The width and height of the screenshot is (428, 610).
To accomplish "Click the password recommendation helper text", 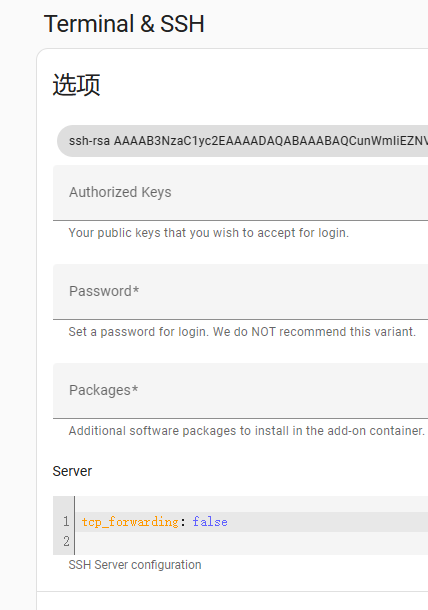I will pos(242,332).
